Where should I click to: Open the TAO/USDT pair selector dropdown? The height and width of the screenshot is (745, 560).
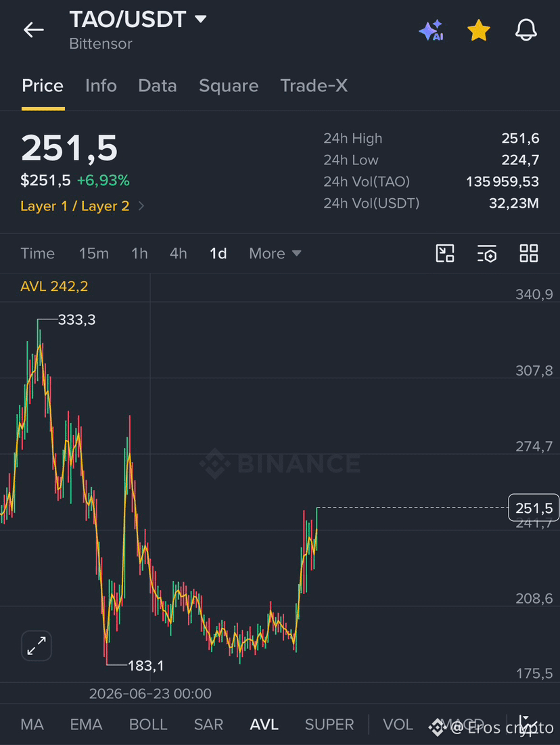138,20
